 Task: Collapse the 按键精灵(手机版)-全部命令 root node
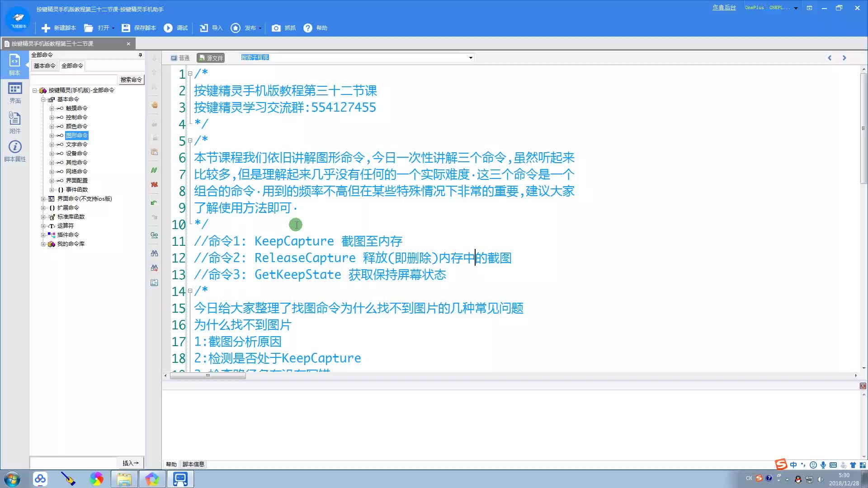tap(34, 90)
